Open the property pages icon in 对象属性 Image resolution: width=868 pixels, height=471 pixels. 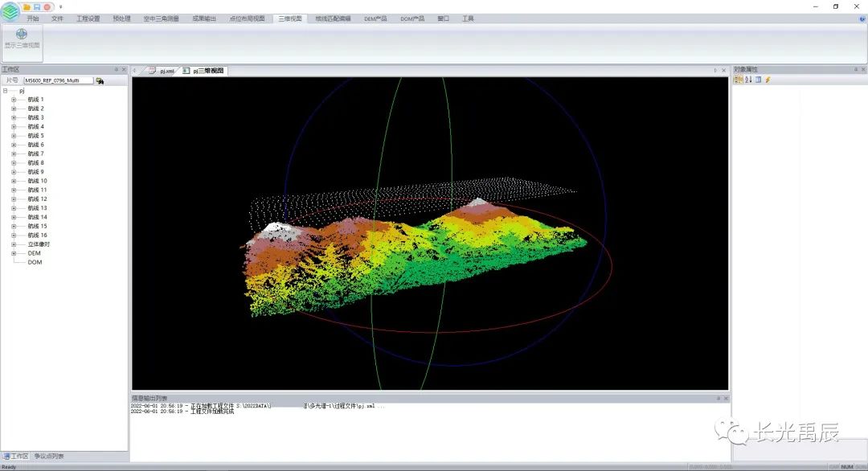pyautogui.click(x=758, y=80)
